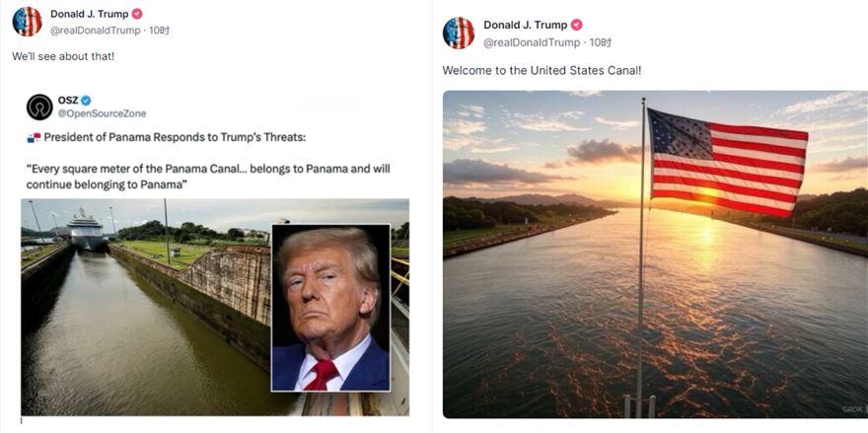Click the verified badge in left post
868x433 pixels.
coord(137,13)
